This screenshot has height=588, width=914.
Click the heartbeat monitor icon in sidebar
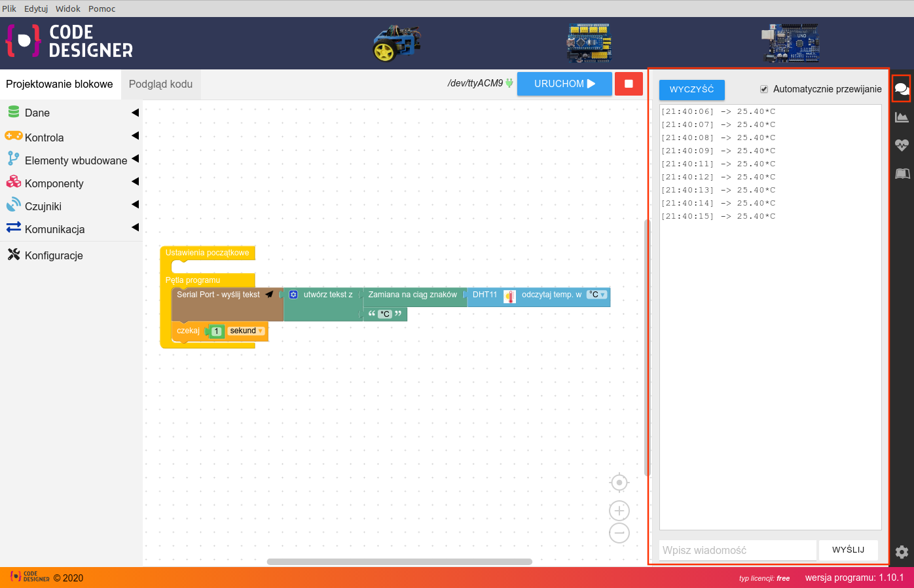coord(902,145)
